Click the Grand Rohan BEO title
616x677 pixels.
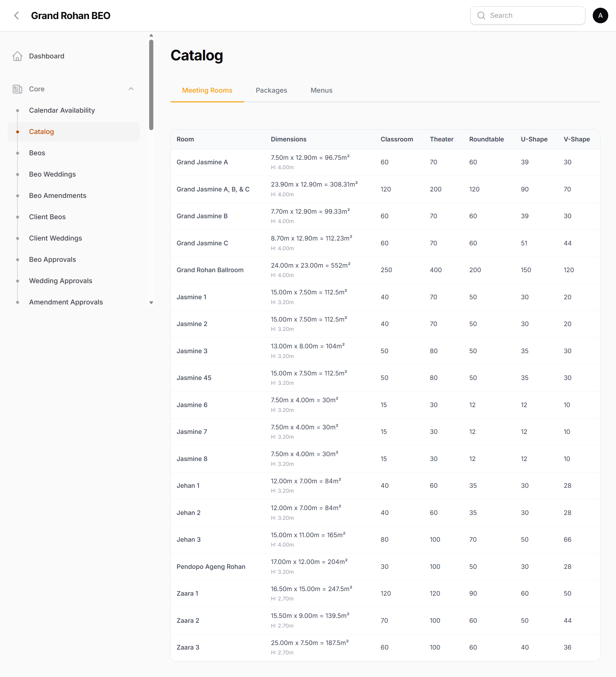click(x=70, y=15)
